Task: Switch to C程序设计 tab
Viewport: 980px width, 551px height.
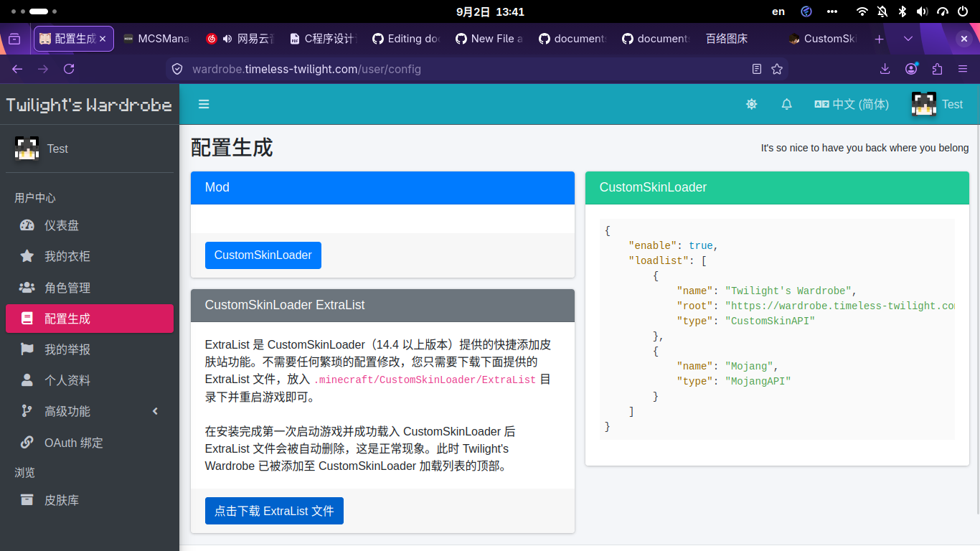Action: [323, 39]
